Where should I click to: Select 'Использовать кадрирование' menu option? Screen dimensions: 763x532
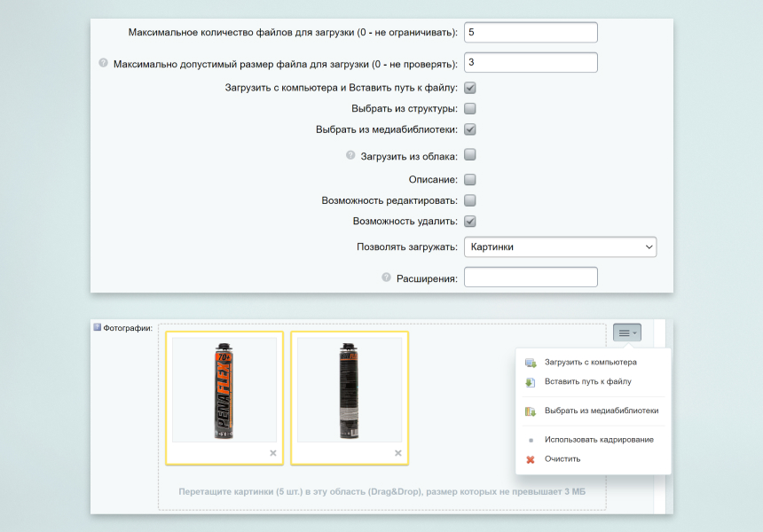click(x=599, y=440)
